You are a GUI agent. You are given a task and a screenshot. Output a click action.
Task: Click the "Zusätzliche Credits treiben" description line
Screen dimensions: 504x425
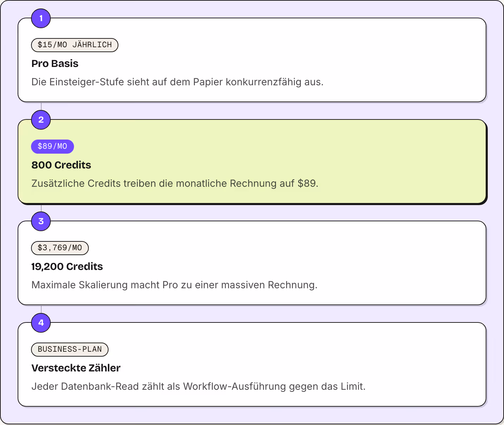175,183
